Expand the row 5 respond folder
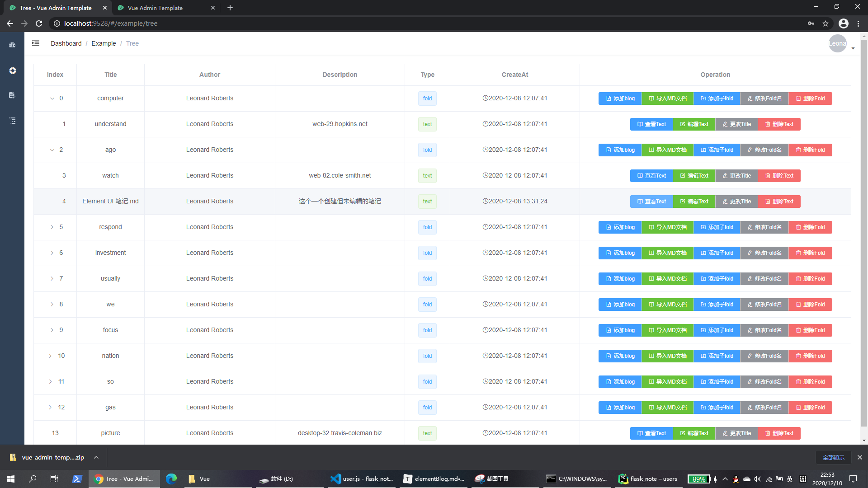868x488 pixels. coord(52,227)
